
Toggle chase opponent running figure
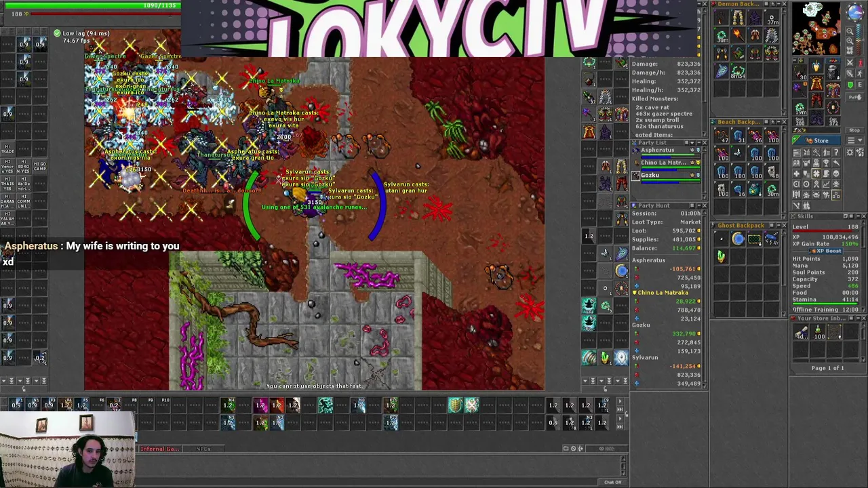pos(859,73)
